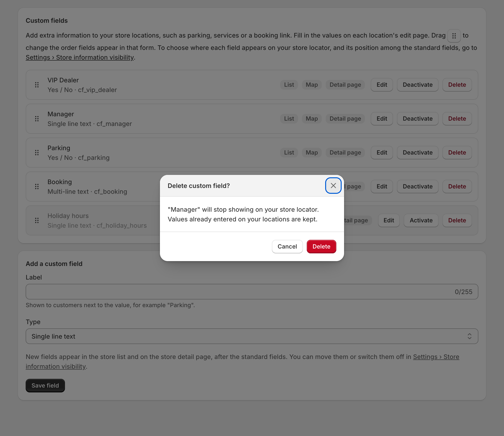This screenshot has width=504, height=436.
Task: Grab the drag handle for Parking field
Action: (37, 153)
